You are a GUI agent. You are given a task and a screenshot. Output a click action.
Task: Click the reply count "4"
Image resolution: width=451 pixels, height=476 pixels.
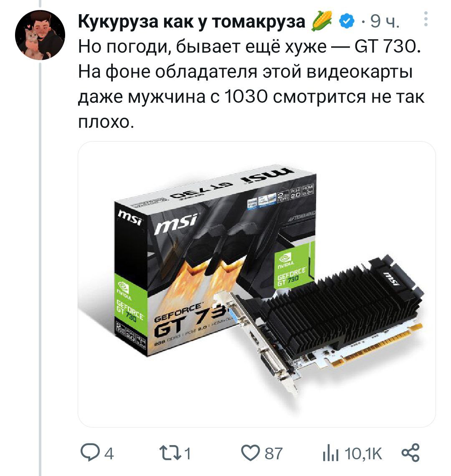click(109, 454)
